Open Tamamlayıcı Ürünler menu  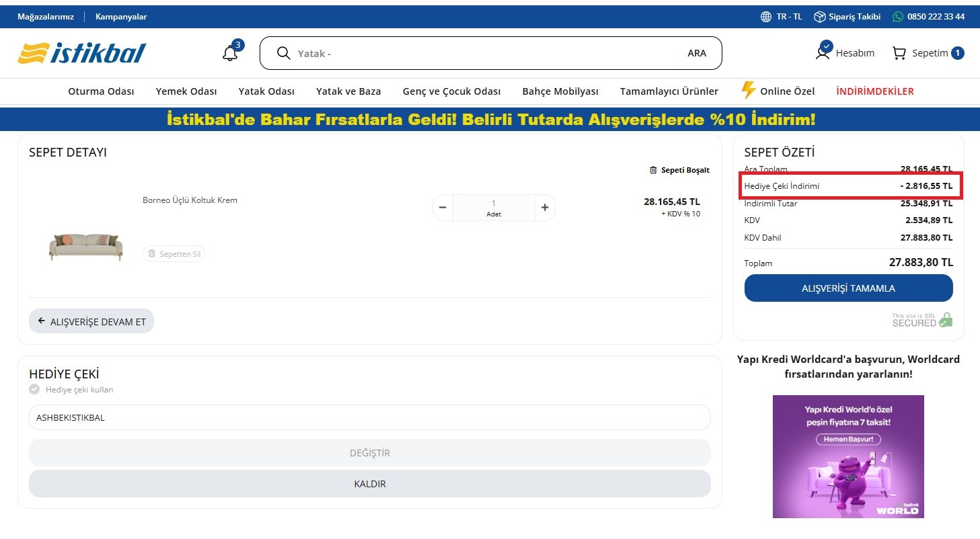pyautogui.click(x=669, y=91)
